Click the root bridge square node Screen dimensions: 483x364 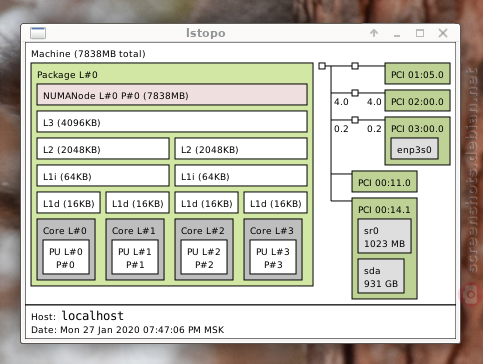click(322, 66)
